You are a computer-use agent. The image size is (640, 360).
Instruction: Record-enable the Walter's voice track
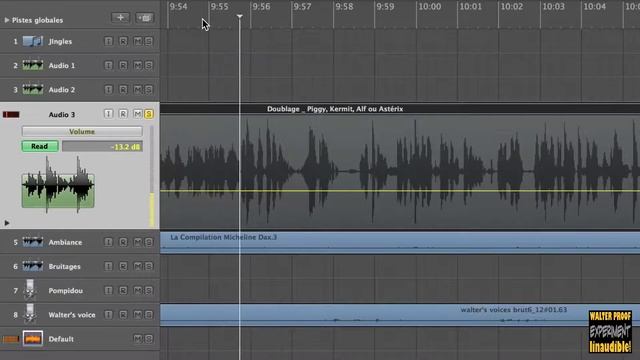[x=123, y=314]
